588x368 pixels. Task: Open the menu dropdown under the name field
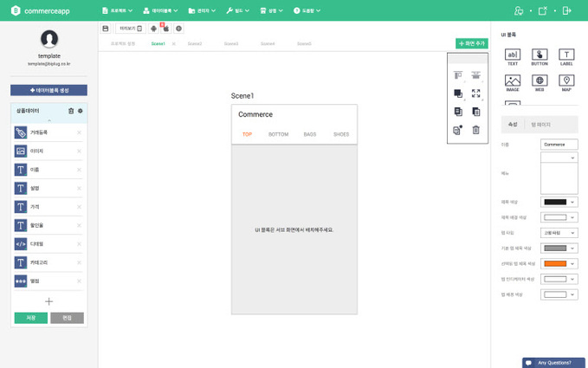tap(559, 158)
